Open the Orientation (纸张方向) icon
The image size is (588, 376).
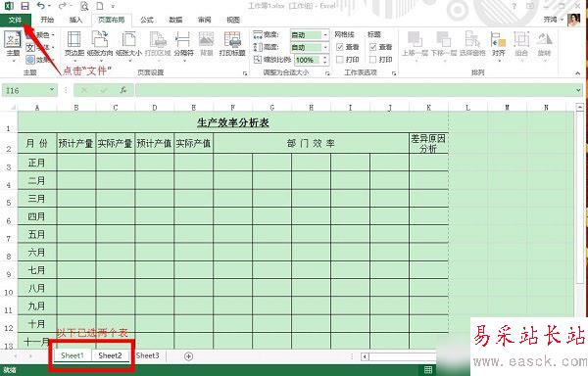tap(100, 40)
